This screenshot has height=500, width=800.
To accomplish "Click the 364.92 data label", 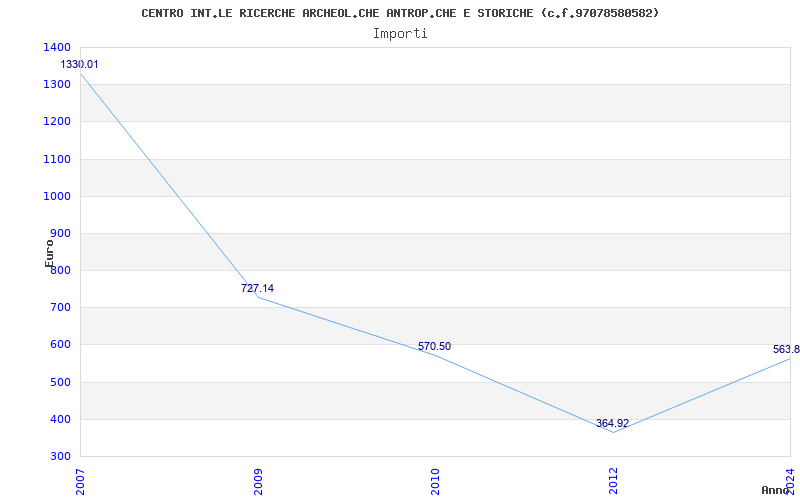I will 612,423.
